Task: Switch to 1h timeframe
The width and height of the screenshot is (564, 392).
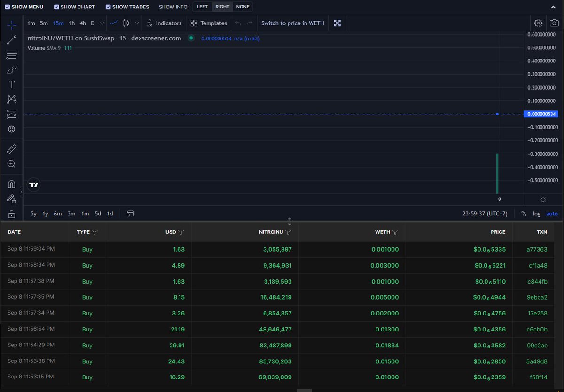Action: (72, 23)
